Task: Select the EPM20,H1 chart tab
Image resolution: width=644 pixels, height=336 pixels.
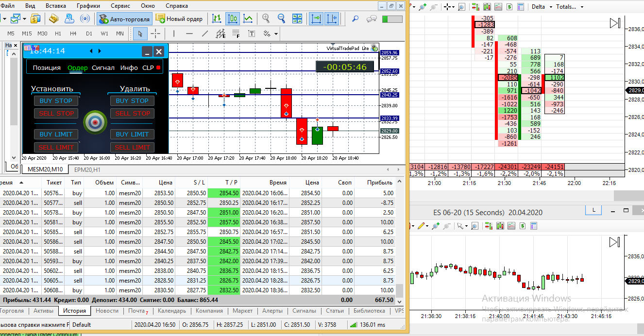Action: click(87, 169)
